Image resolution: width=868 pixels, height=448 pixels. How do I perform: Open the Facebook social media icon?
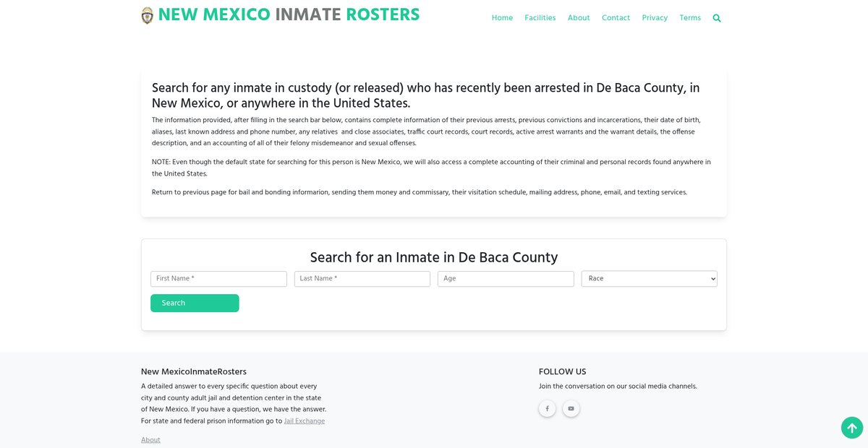[x=547, y=409]
